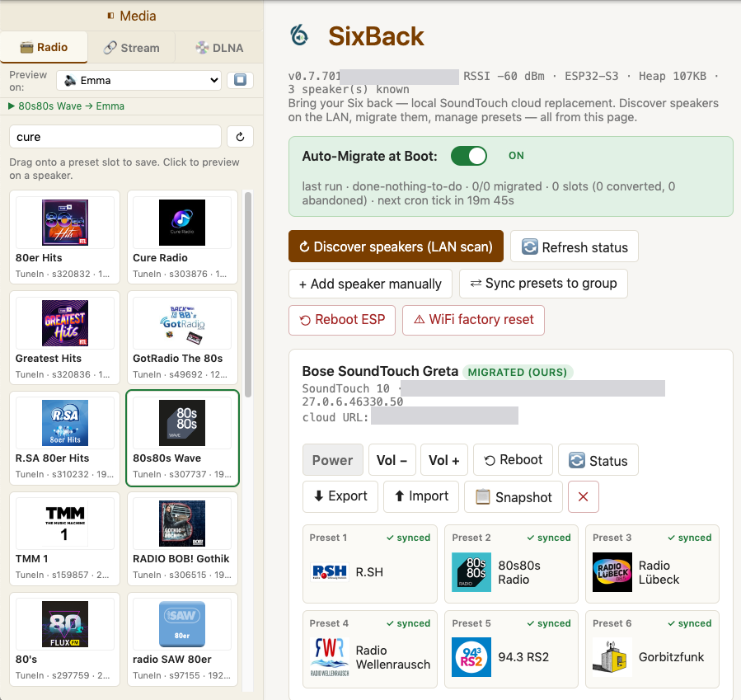
Task: Click the 'Radio Lübeck' preset name
Action: coord(659,572)
